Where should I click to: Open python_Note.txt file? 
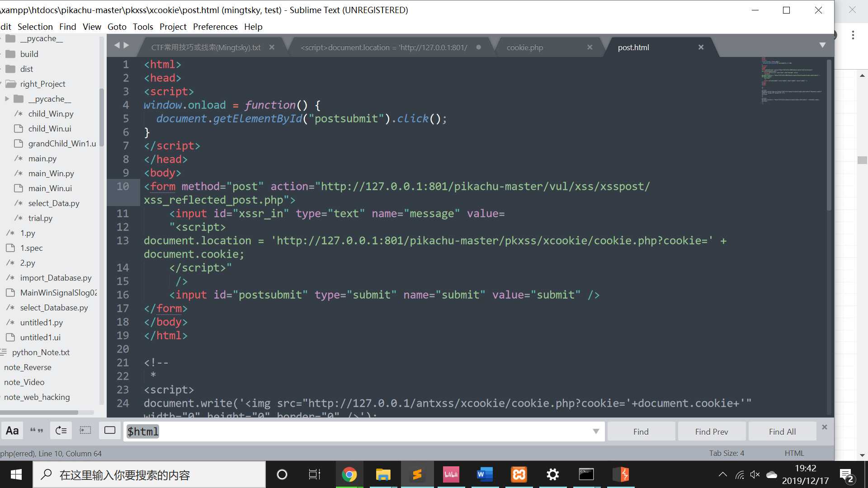point(41,352)
